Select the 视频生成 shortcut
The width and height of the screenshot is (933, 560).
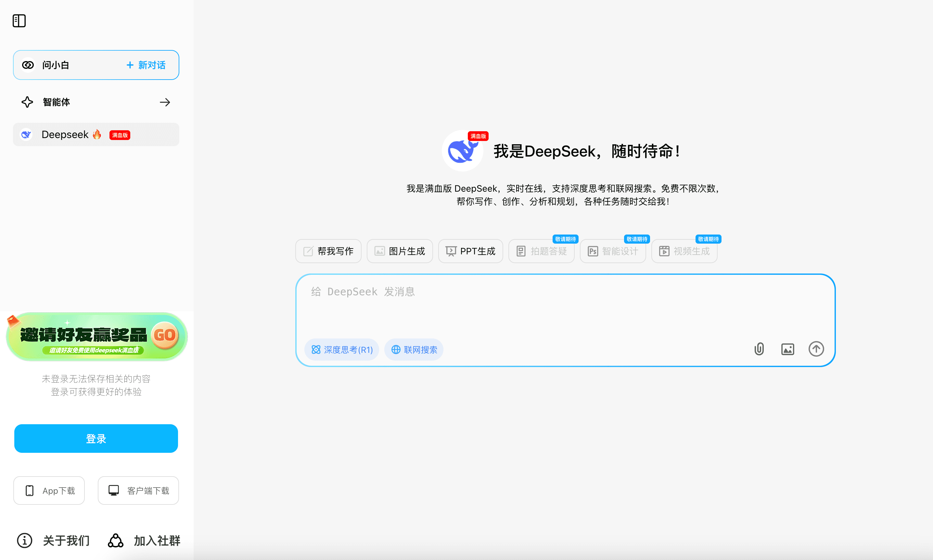coord(684,251)
